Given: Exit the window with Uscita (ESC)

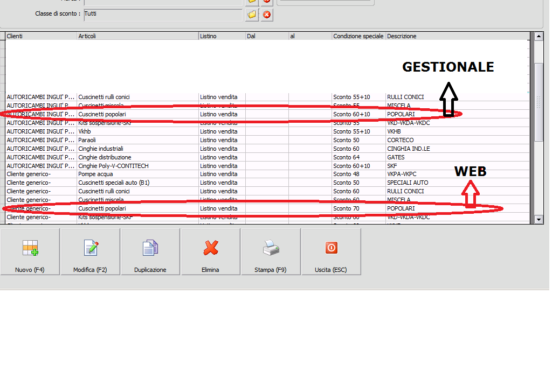Looking at the screenshot, I should [x=331, y=251].
